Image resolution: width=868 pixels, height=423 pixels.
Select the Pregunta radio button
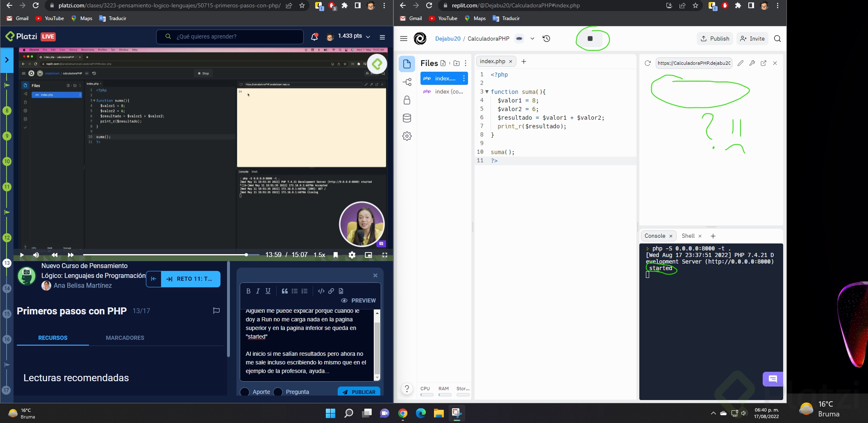tap(278, 392)
